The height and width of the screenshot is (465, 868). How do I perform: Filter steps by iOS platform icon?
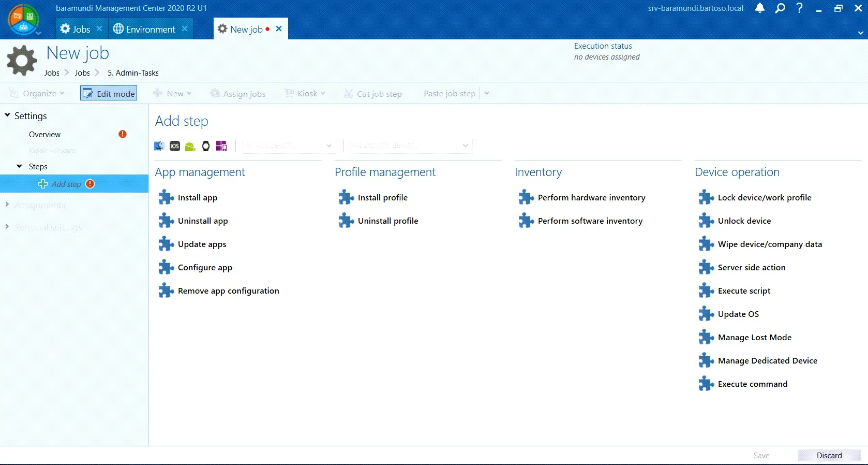click(x=175, y=146)
